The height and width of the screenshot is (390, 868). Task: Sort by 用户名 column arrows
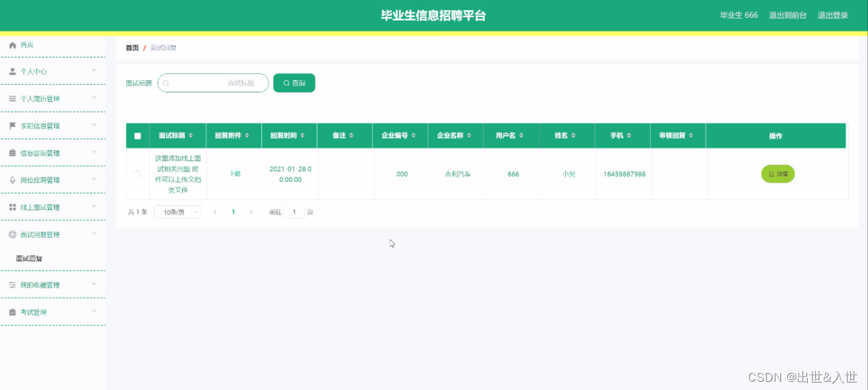pos(521,136)
